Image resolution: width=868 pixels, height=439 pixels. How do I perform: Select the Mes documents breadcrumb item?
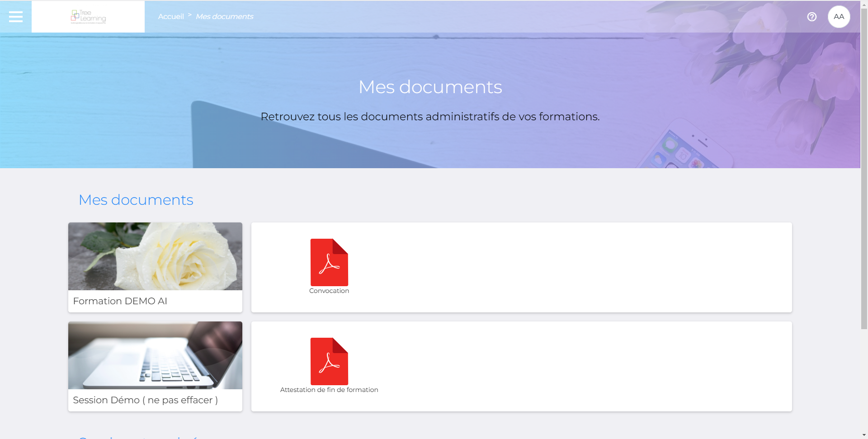(x=224, y=16)
